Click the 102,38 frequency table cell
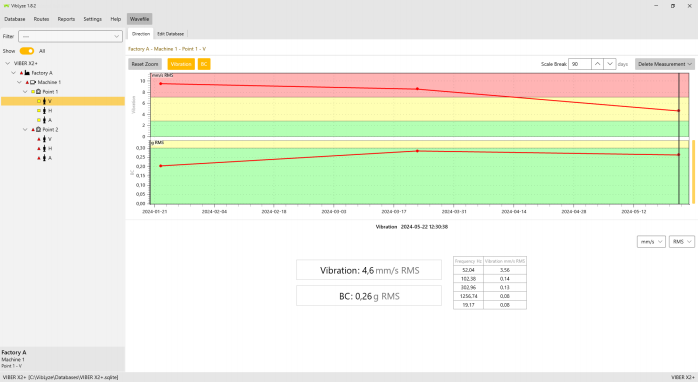Screen dimensions: 698x382 [x=468, y=279]
